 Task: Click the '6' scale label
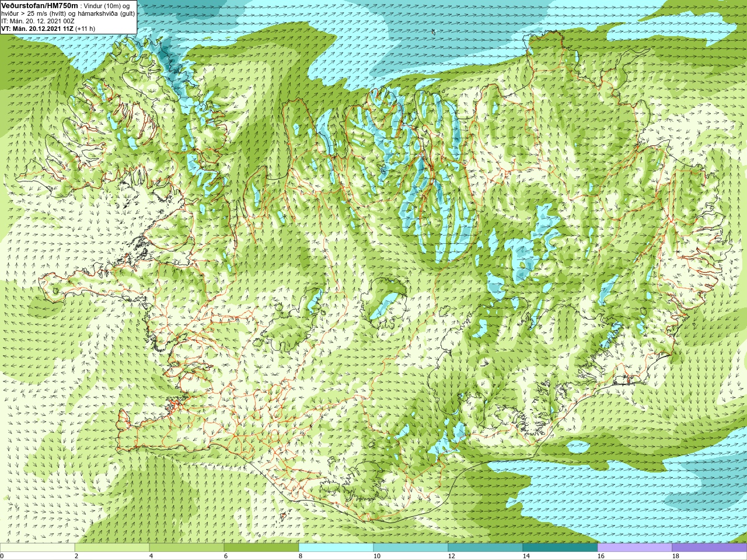coord(226,556)
